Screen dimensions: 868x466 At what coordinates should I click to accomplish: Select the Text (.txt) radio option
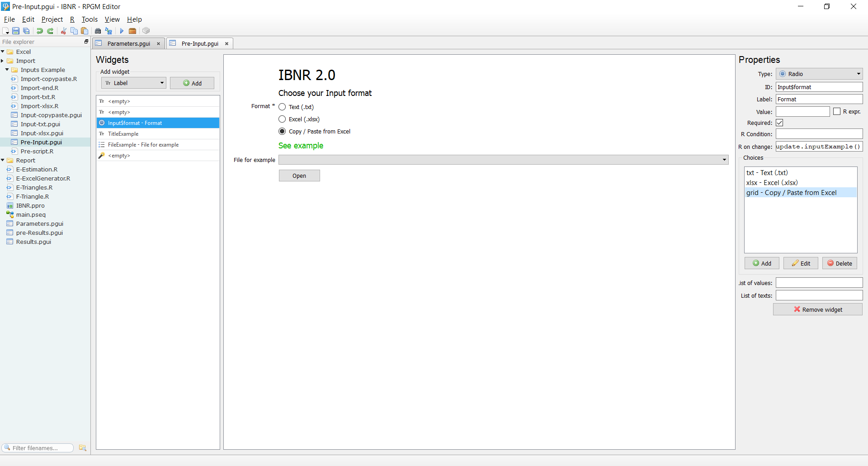pos(282,107)
